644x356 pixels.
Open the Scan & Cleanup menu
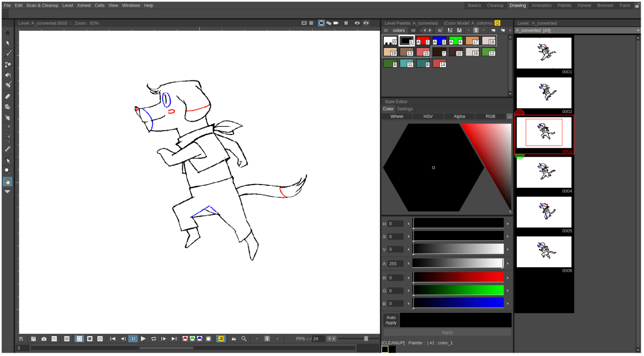pyautogui.click(x=42, y=6)
